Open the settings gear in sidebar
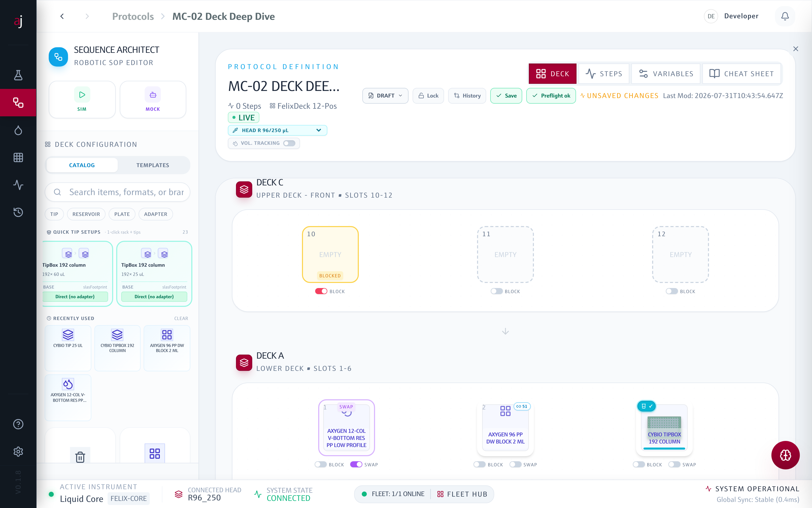 18,452
